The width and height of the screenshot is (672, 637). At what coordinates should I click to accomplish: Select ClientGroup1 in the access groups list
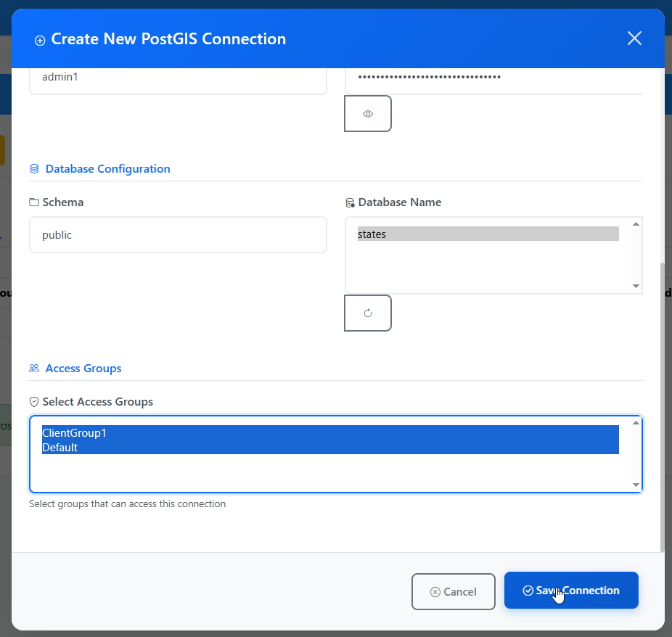coord(330,432)
